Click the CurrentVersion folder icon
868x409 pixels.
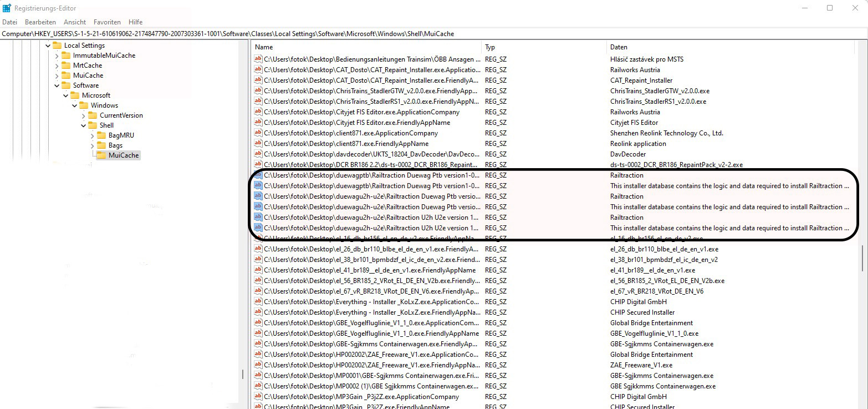[x=93, y=115]
